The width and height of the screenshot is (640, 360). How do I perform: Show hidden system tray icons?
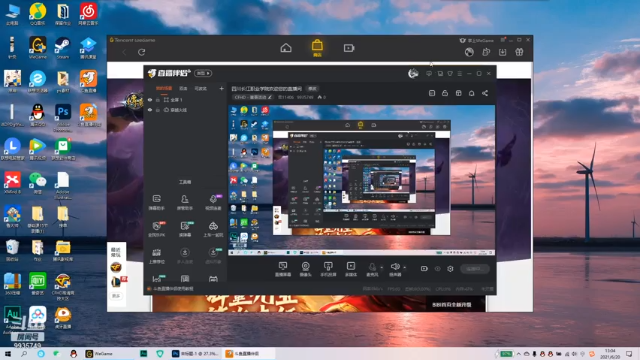(x=519, y=354)
